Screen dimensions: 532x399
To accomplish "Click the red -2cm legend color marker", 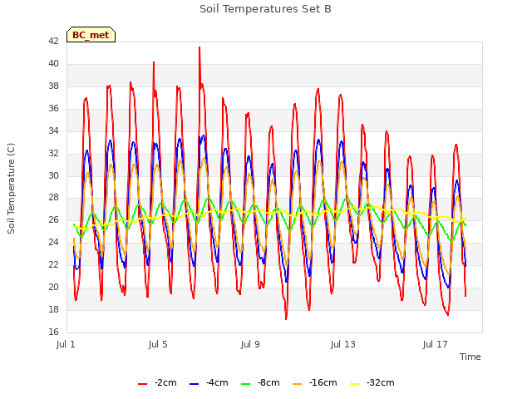I will [142, 384].
